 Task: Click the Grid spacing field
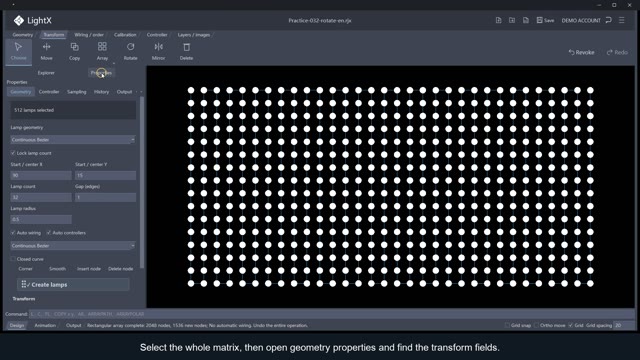[624, 325]
